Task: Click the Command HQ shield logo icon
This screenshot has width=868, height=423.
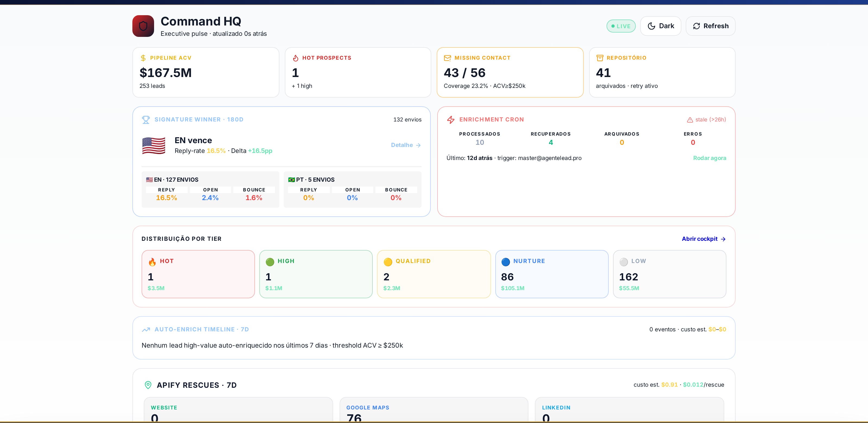Action: (143, 26)
